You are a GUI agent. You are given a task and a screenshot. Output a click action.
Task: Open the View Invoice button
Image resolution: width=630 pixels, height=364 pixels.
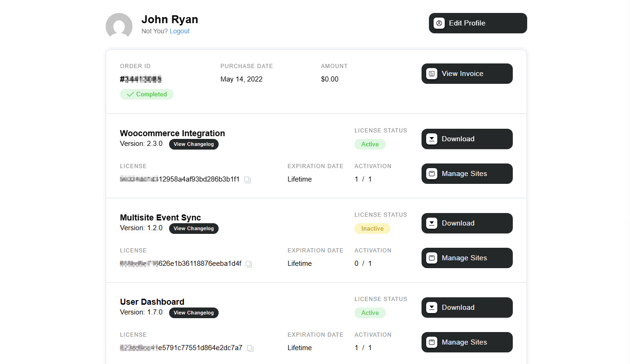pyautogui.click(x=467, y=74)
